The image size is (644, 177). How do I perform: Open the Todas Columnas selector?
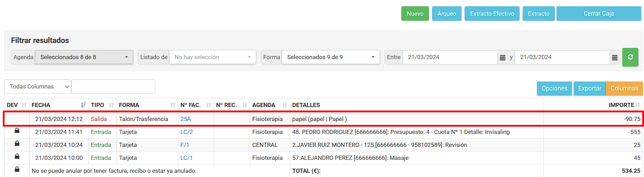pos(38,86)
